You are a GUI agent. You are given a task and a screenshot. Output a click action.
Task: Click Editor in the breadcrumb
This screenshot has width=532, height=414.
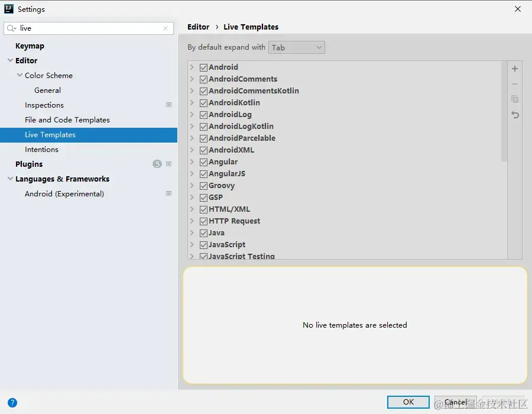point(198,27)
